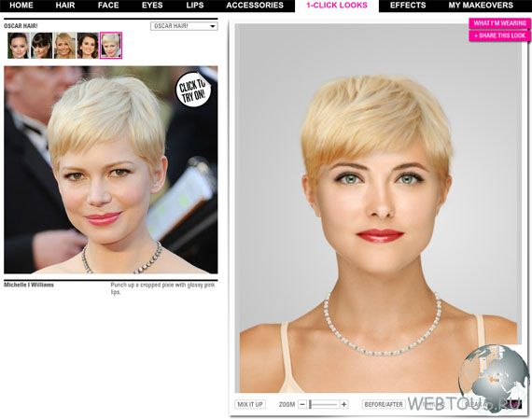Go to the LIPS tab
Viewport: 532px width, 419px height.
click(195, 6)
